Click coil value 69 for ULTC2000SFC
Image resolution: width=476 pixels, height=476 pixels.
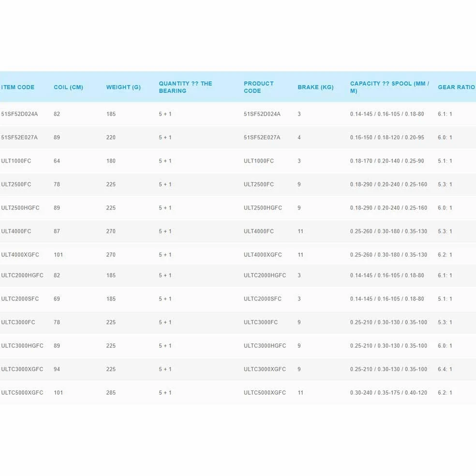tap(57, 299)
